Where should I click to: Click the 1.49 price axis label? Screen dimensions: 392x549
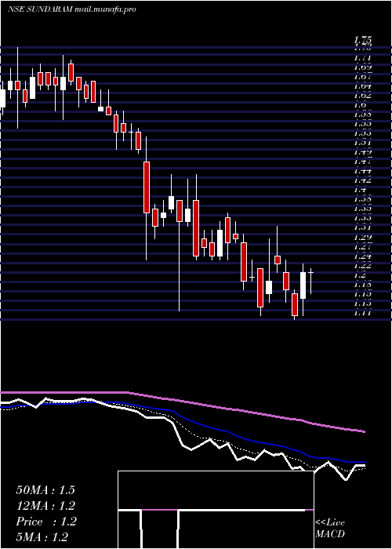click(362, 152)
